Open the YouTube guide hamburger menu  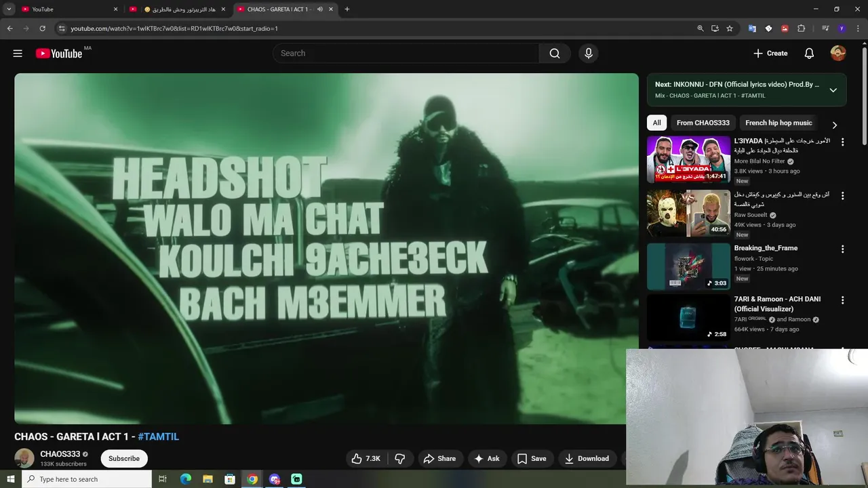tap(18, 54)
